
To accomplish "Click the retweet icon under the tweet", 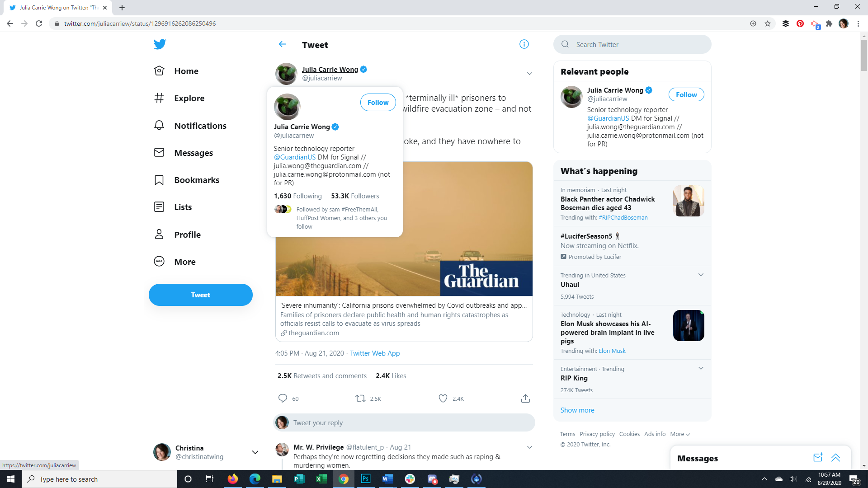I will coord(360,399).
